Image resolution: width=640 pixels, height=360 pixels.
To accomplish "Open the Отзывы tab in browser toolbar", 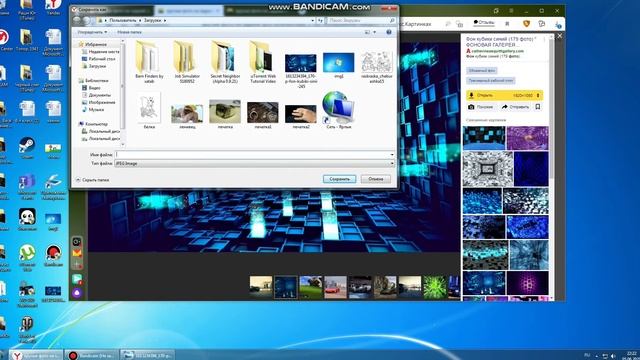I will 484,22.
